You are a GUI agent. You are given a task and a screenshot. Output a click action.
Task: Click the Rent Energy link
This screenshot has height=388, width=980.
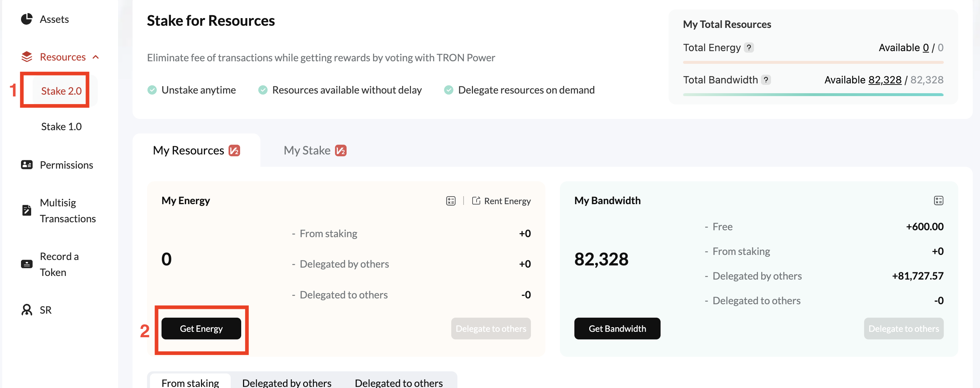(x=502, y=201)
